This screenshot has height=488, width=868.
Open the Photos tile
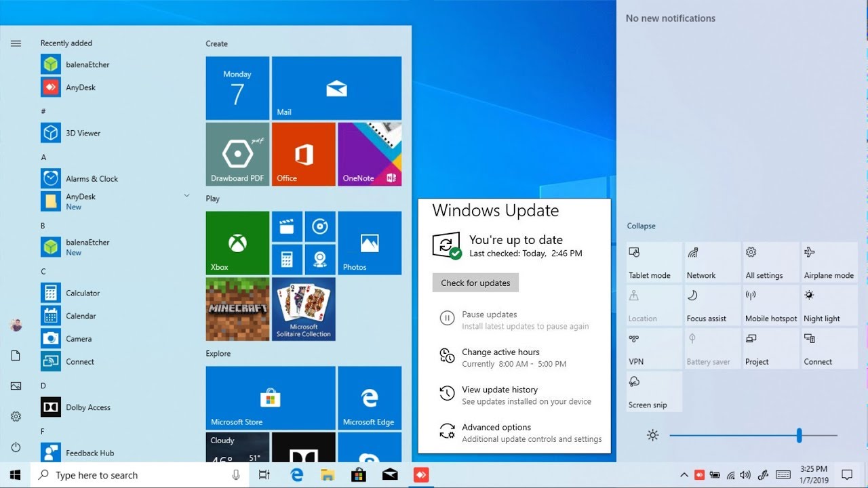click(370, 243)
